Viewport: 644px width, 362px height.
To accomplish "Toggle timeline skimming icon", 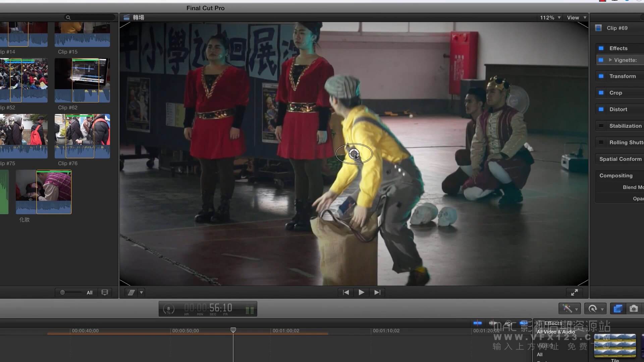I will [478, 323].
